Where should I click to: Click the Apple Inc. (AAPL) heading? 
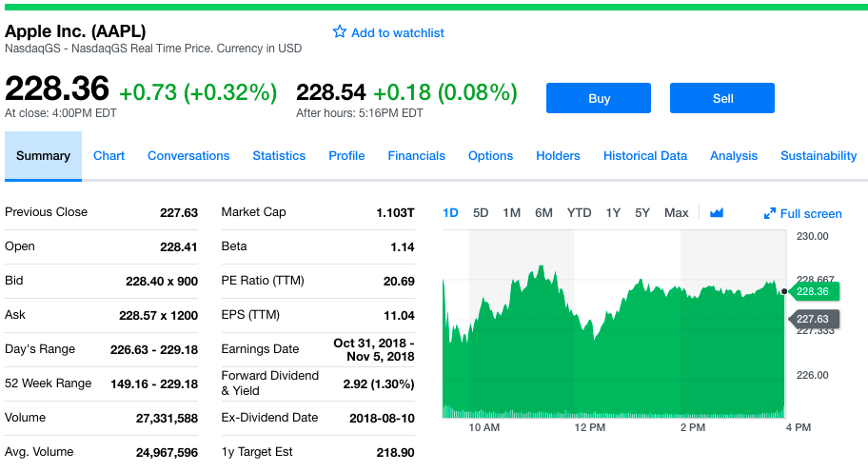pyautogui.click(x=75, y=31)
